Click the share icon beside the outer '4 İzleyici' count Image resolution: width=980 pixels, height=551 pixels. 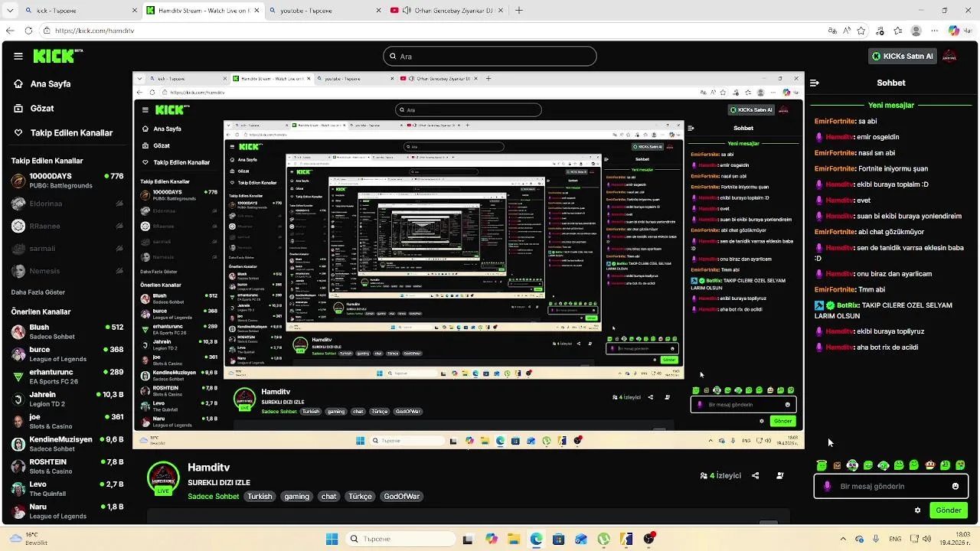755,475
